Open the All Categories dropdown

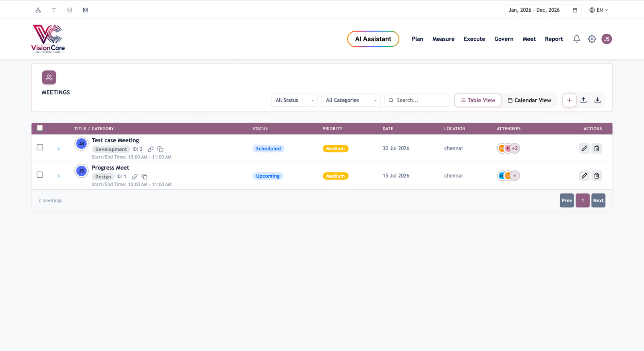pos(351,100)
